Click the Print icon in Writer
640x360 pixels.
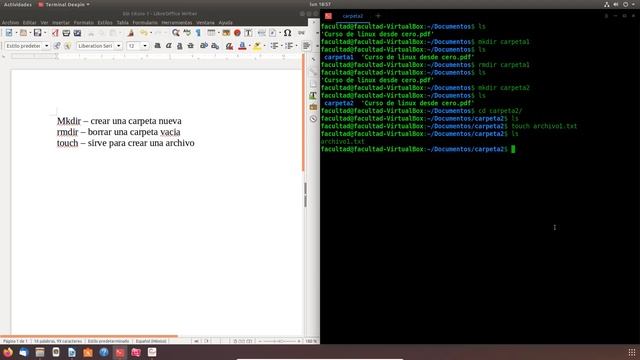point(66,33)
